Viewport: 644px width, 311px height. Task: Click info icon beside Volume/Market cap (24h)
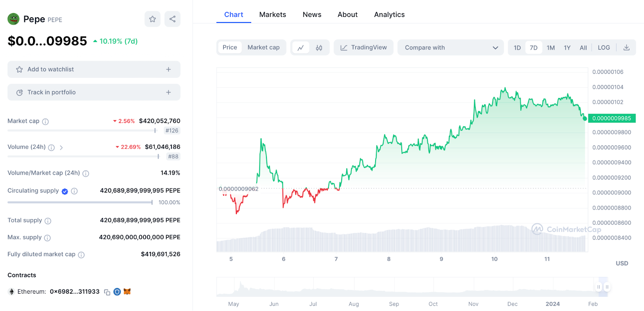86,174
